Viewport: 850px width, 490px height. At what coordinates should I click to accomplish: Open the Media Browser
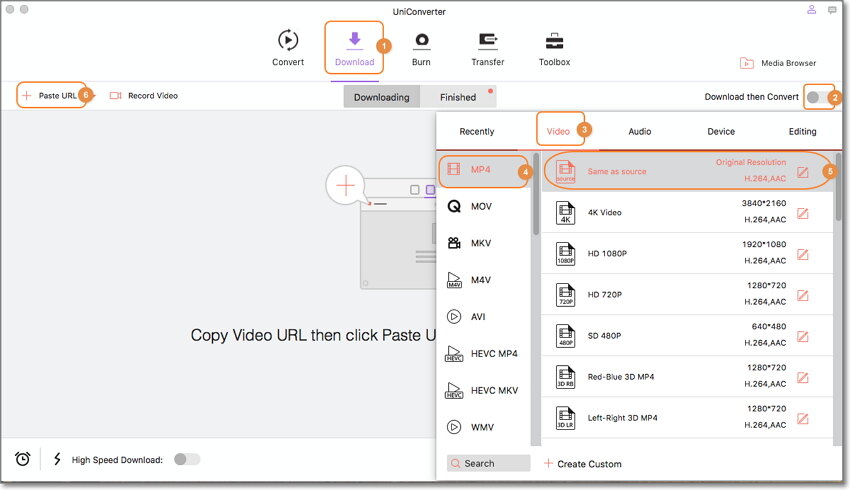click(778, 63)
